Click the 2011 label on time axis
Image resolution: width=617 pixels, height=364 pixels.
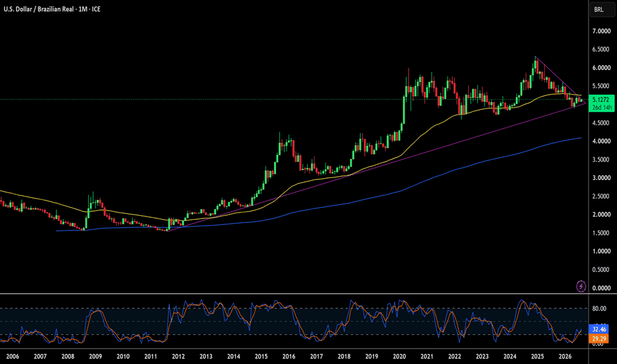pyautogui.click(x=151, y=357)
